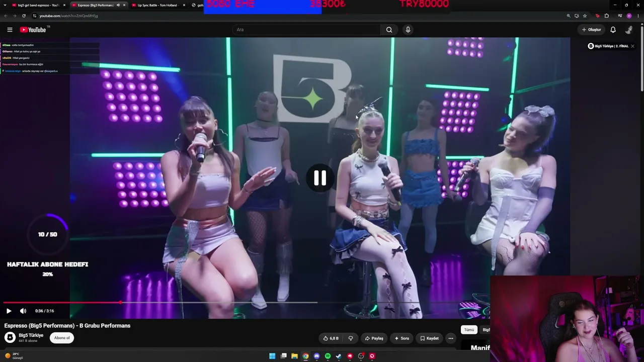Open OBS Studio from the taskbar
Screen dimensions: 644x362
361,356
